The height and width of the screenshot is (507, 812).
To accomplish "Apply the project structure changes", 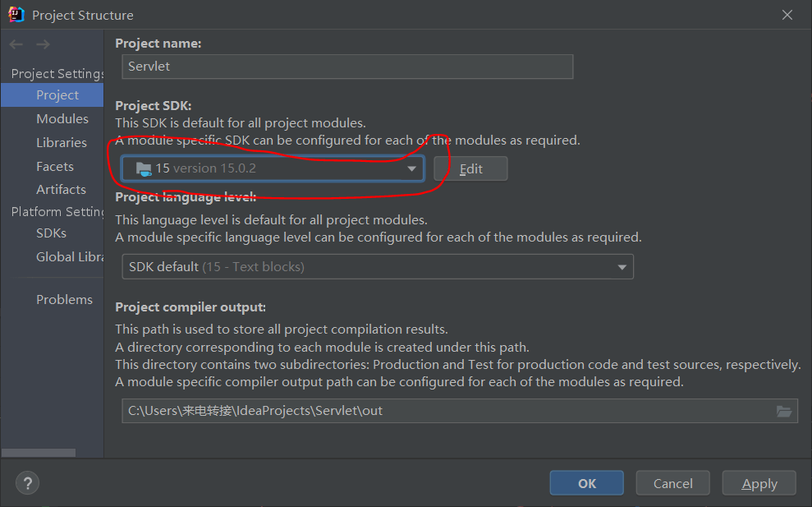I will [x=759, y=482].
